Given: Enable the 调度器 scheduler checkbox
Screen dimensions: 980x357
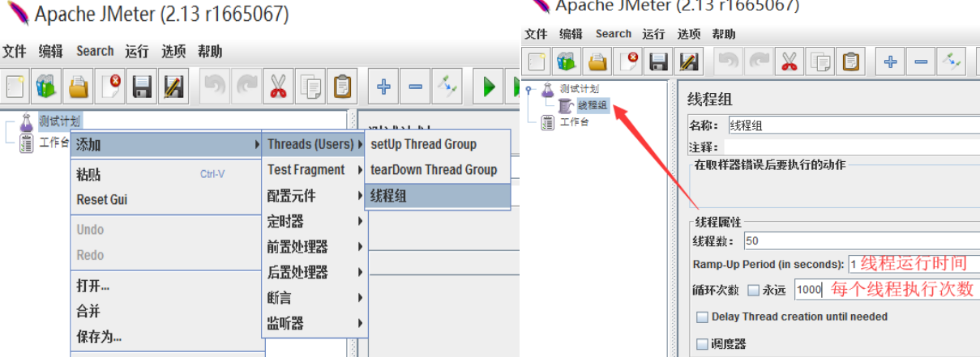Looking at the screenshot, I should point(703,344).
